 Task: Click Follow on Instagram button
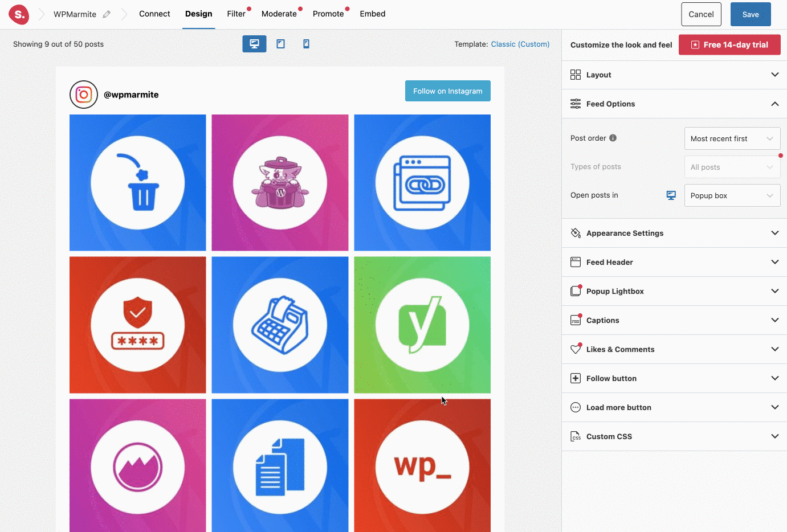pos(448,91)
